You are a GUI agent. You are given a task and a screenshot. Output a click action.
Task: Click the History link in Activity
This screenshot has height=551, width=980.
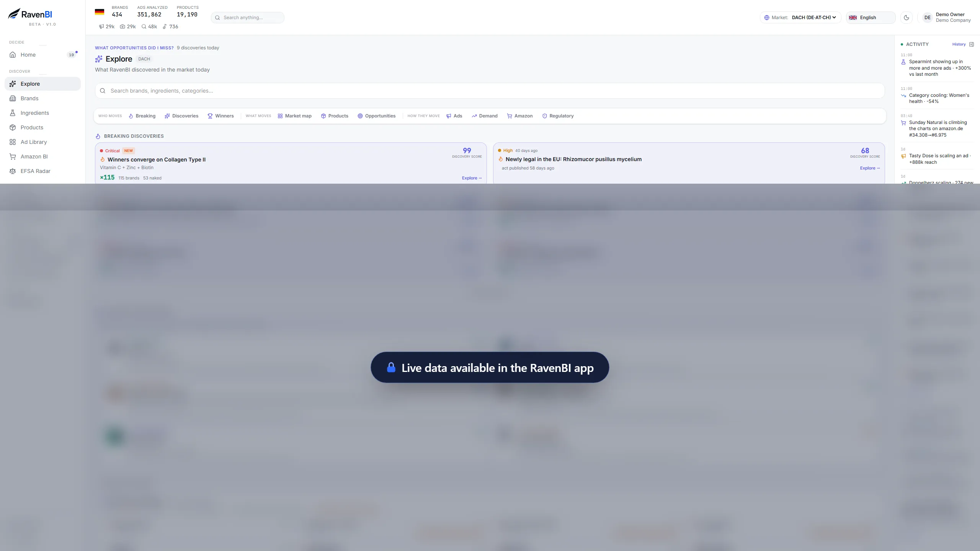pos(959,44)
